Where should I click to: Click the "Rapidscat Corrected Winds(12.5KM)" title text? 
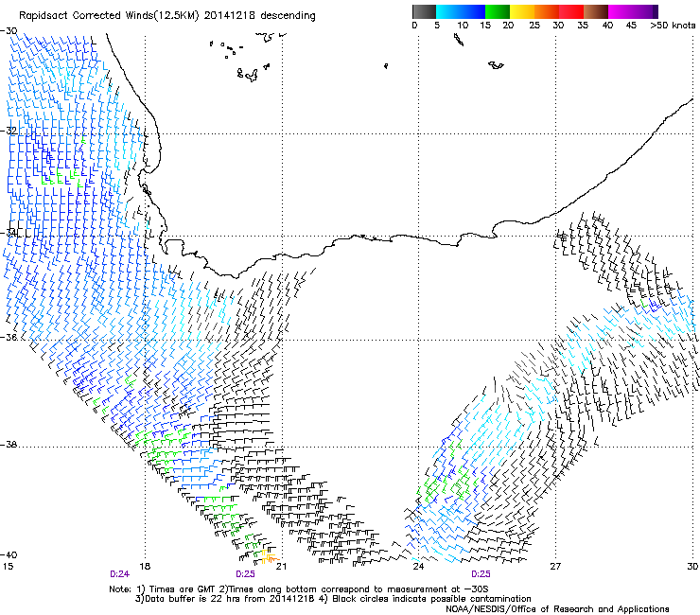tap(109, 16)
